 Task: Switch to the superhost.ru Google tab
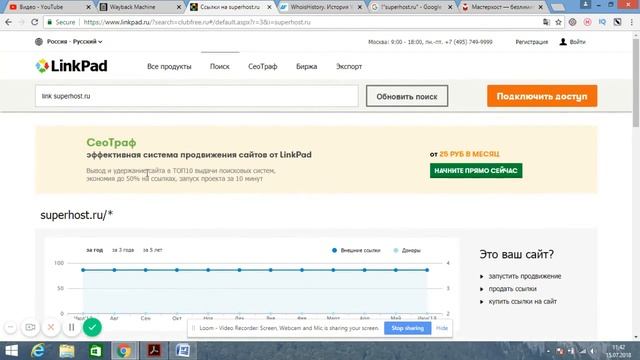[x=410, y=7]
